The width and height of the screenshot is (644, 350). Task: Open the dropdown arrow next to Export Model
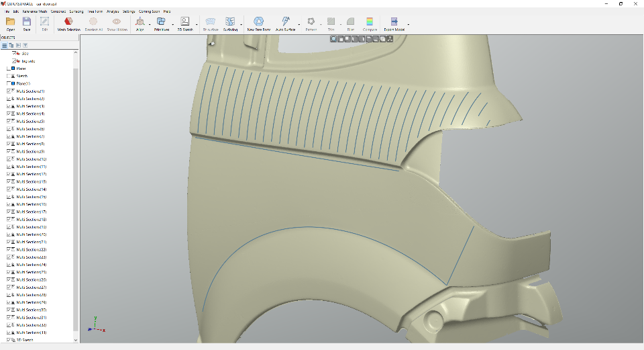(409, 25)
